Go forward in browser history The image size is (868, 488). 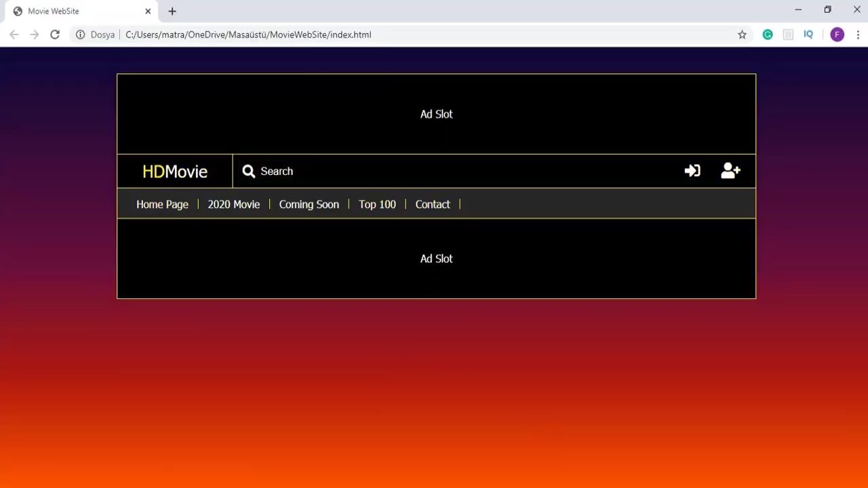35,35
